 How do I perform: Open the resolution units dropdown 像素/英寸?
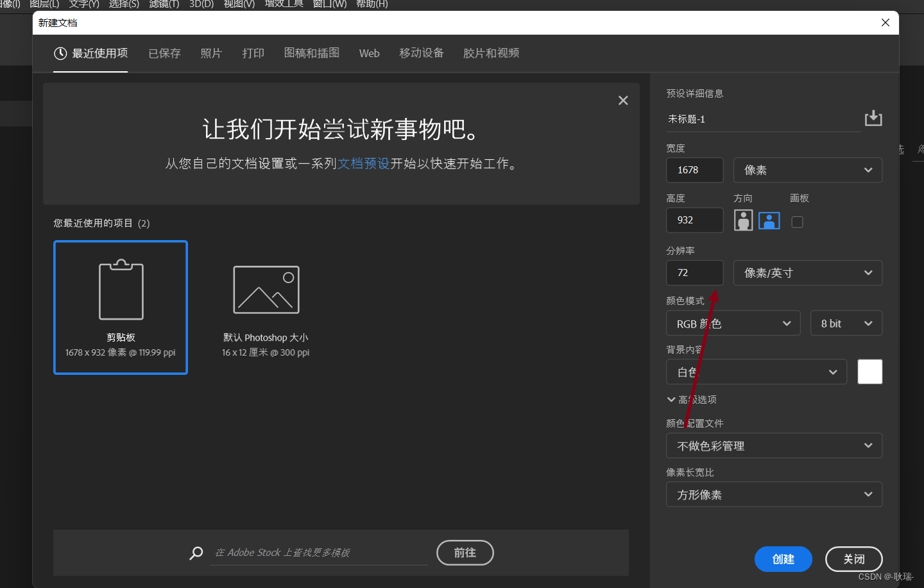(x=807, y=272)
